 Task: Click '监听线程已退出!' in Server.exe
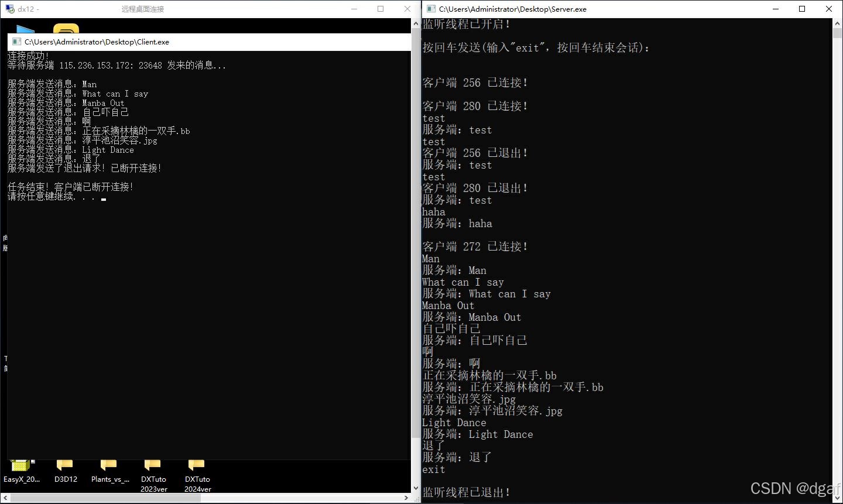[x=467, y=492]
